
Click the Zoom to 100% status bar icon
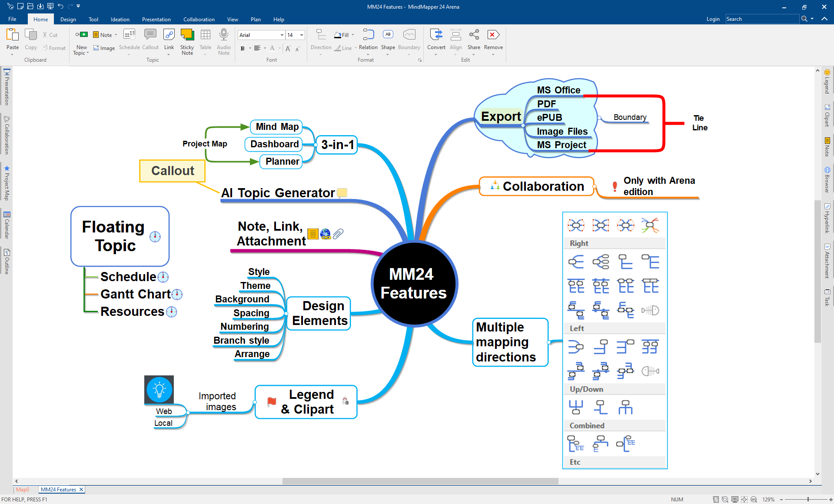pos(753,499)
